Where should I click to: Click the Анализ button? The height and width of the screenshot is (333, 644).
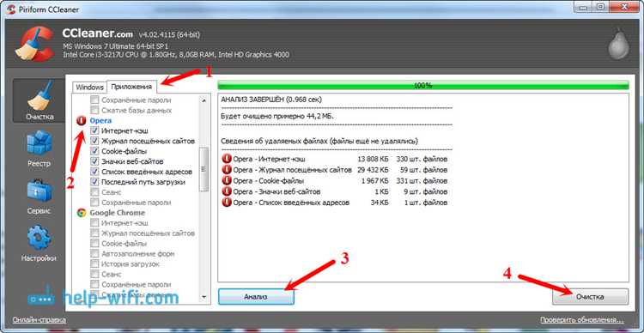pos(256,296)
